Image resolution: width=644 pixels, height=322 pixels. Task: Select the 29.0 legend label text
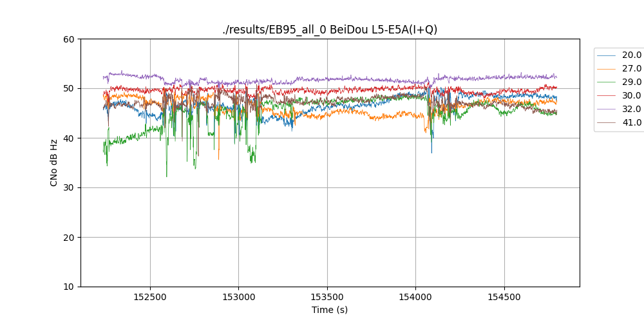click(x=632, y=82)
